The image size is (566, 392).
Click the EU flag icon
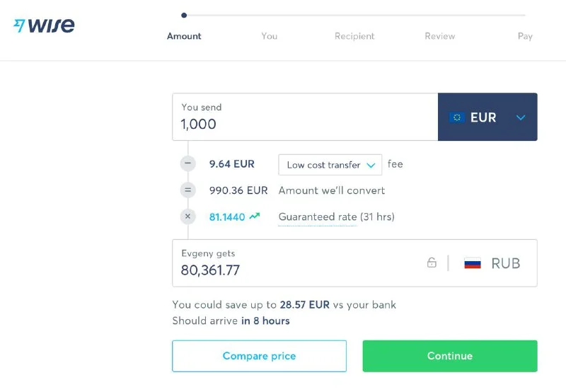coord(457,117)
